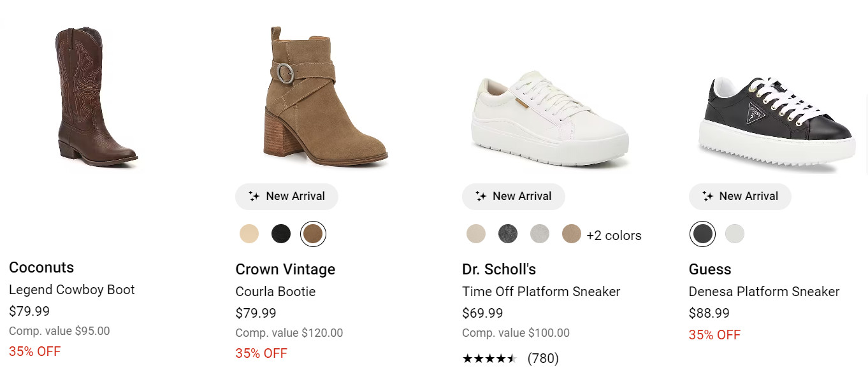Pick tan swatch for Time Off Platform Sneaker
The image size is (868, 368).
(572, 234)
